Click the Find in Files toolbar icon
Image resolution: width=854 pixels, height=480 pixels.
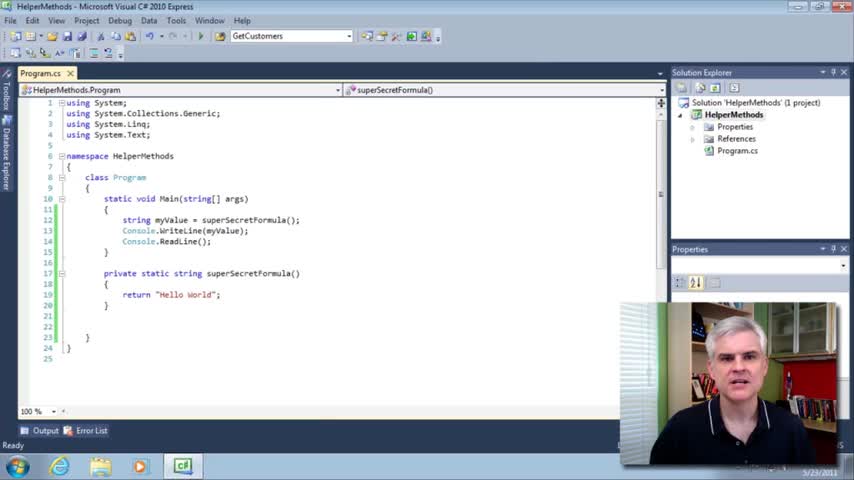(x=220, y=37)
